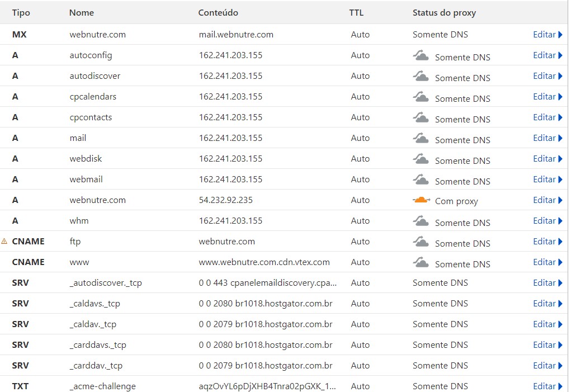This screenshot has width=571, height=392.
Task: Toggle proxy status for the cpcontacts record
Action: click(421, 117)
